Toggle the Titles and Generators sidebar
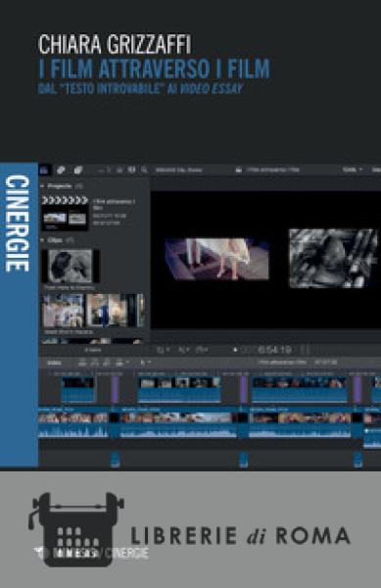Viewport: 381px width, 588px height. coord(78,170)
